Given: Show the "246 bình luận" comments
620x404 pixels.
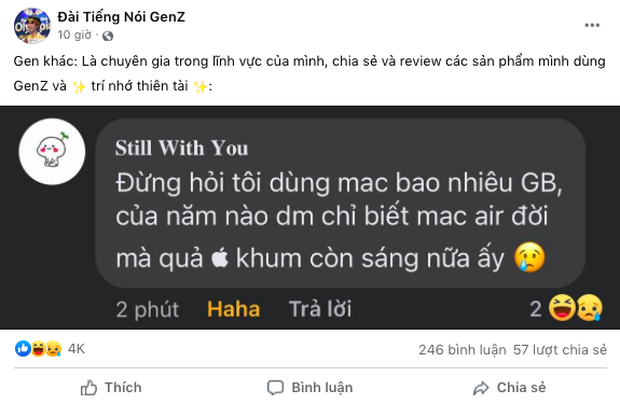Looking at the screenshot, I should tap(461, 351).
